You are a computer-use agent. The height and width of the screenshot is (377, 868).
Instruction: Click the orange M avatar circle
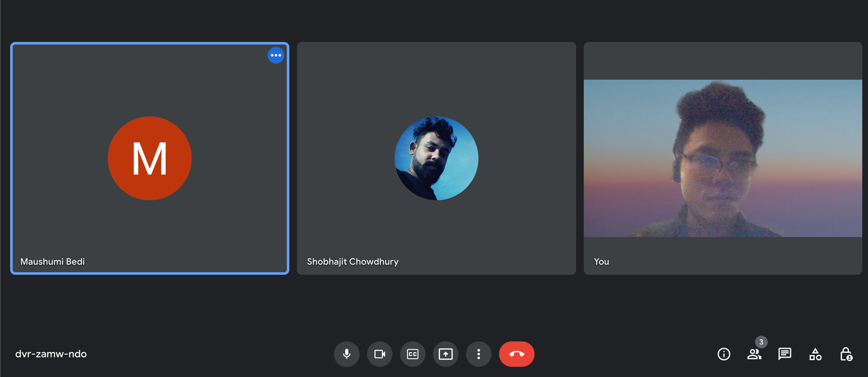point(150,158)
